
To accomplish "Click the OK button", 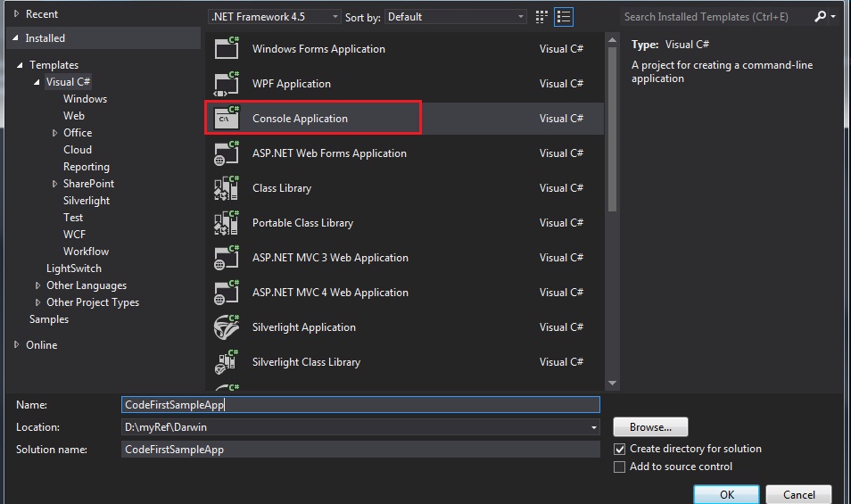I will click(726, 495).
